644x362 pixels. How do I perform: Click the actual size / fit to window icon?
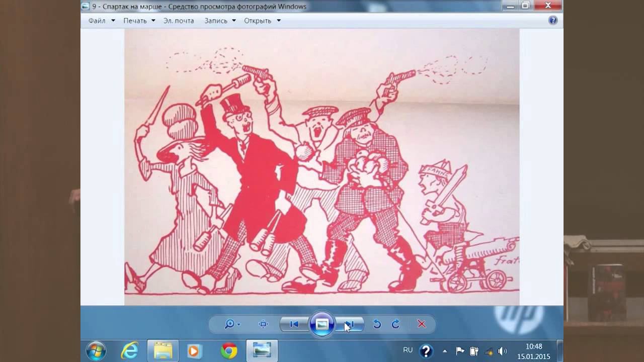(263, 324)
